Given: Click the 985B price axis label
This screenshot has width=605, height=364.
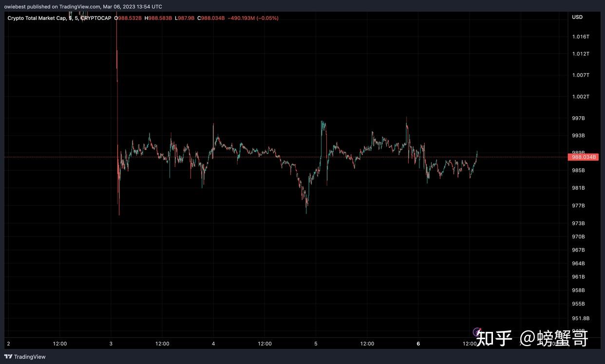Looking at the screenshot, I should point(578,170).
